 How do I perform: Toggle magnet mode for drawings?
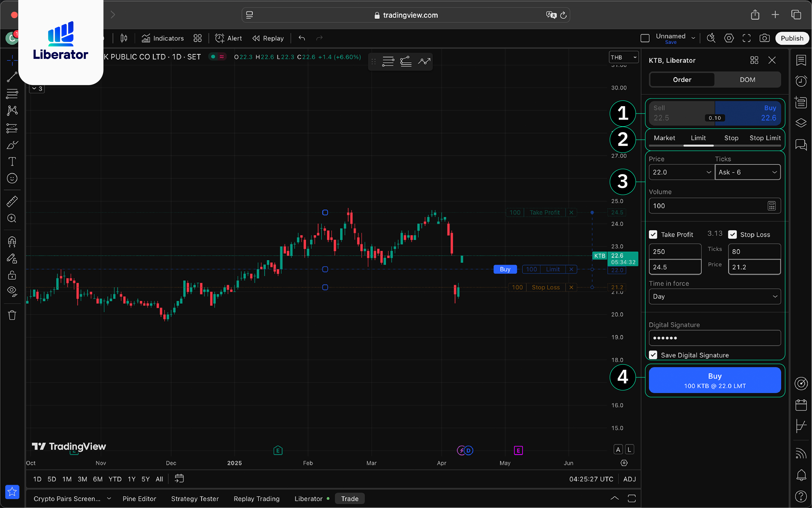pyautogui.click(x=12, y=242)
